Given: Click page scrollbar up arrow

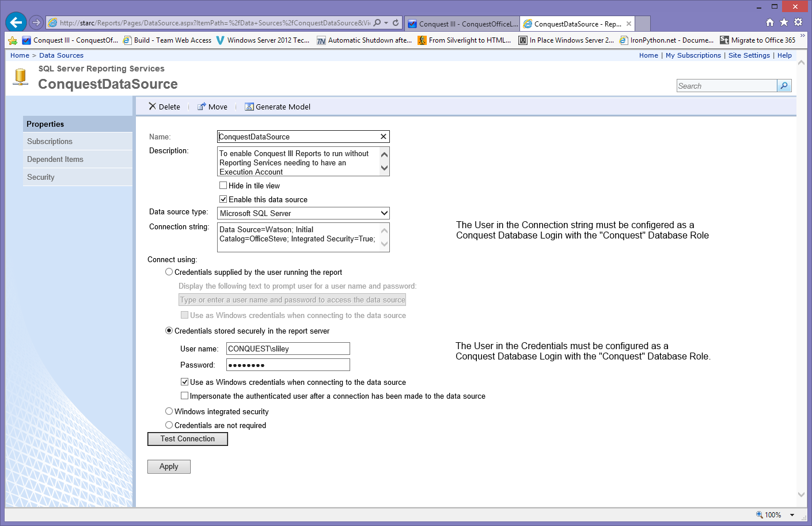Looking at the screenshot, I should point(801,63).
